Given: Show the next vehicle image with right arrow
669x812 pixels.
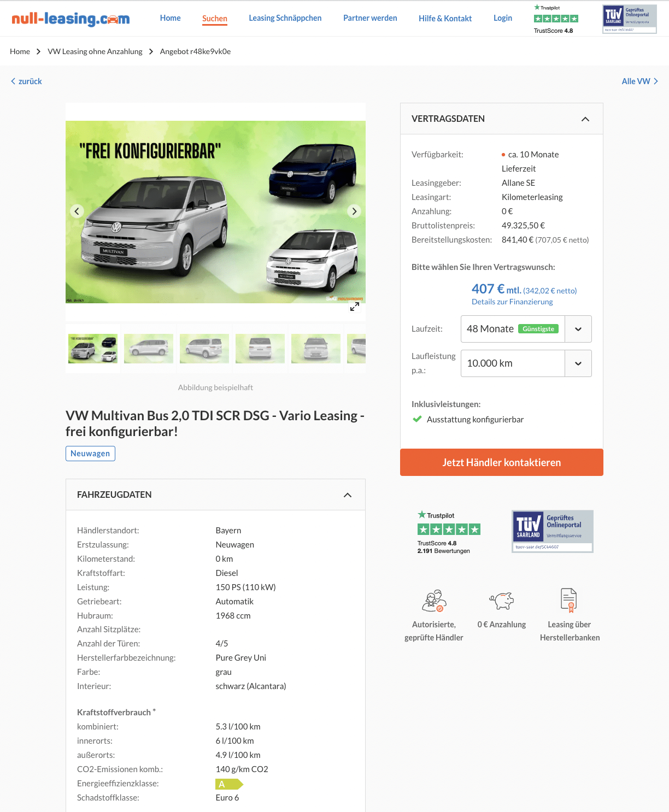Looking at the screenshot, I should 354,211.
